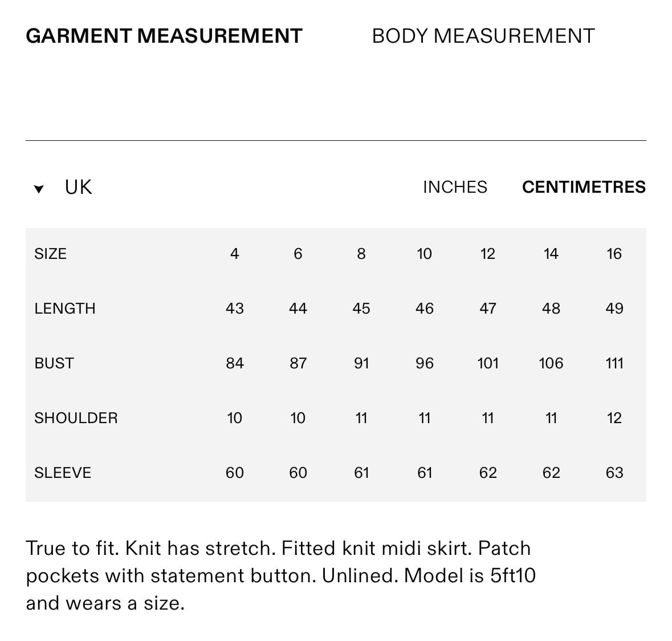Click the BUST row label
Viewport: 672px width, 641px height.
coord(54,364)
